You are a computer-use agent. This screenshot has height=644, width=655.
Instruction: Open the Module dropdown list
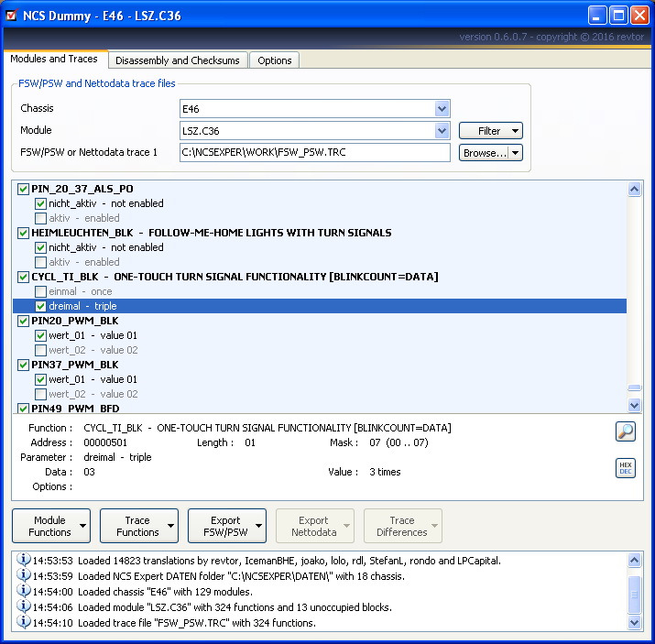[x=442, y=131]
